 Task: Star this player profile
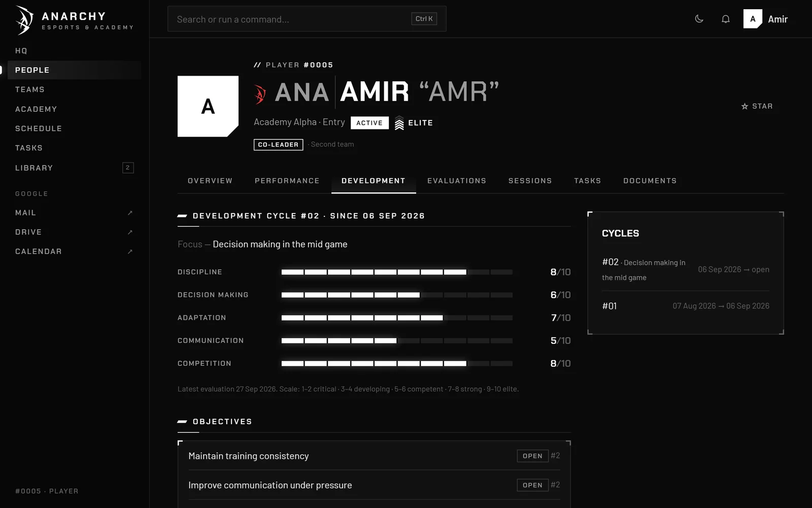click(x=757, y=106)
